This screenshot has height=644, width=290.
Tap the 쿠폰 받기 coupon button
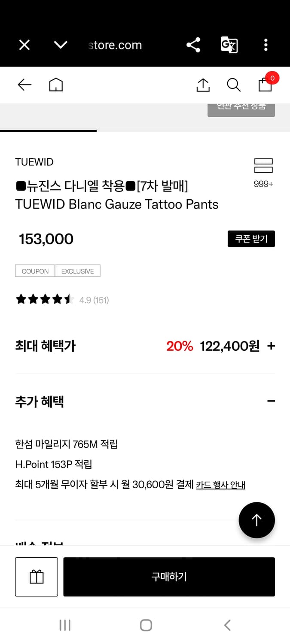pyautogui.click(x=251, y=239)
